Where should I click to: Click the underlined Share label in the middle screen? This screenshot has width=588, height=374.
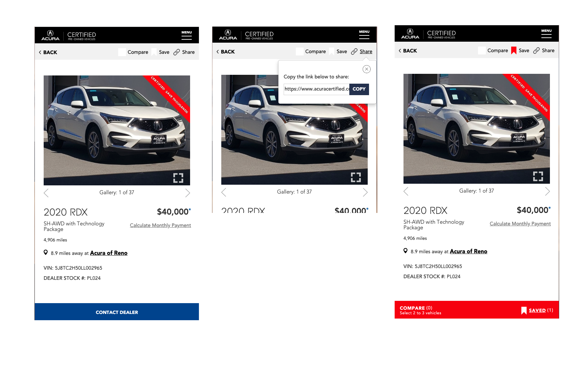click(366, 52)
